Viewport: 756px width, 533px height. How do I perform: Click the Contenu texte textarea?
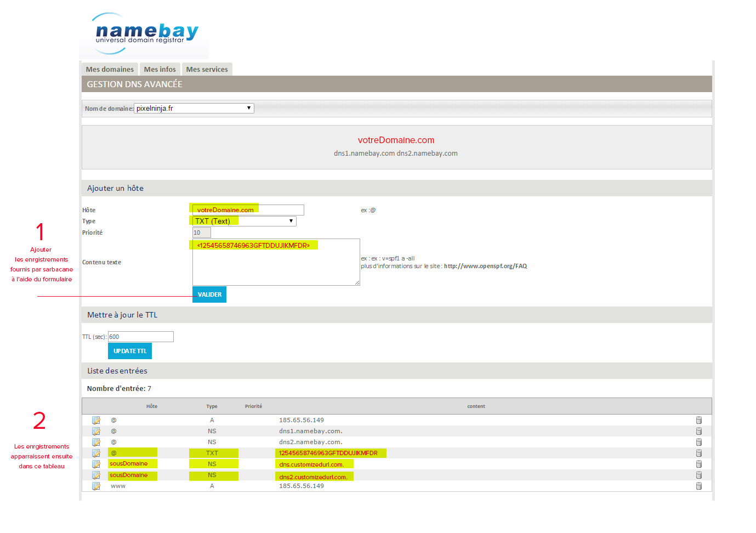pyautogui.click(x=276, y=262)
